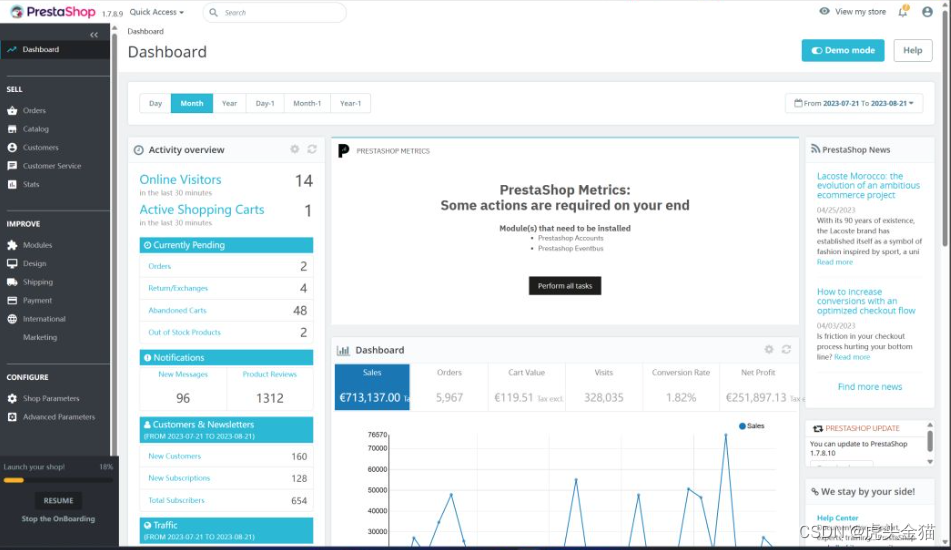Refresh the Activity overview panel
The width and height of the screenshot is (951, 550).
pyautogui.click(x=312, y=149)
